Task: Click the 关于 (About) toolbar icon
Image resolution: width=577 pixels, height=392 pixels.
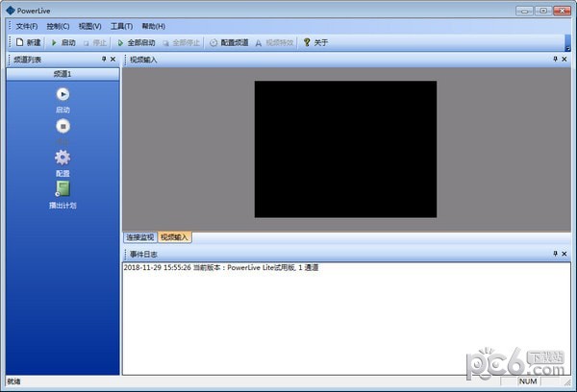Action: [x=308, y=43]
